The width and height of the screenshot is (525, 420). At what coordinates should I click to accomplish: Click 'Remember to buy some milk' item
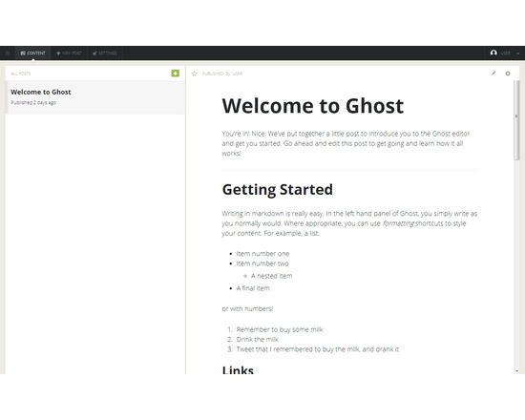pos(280,329)
